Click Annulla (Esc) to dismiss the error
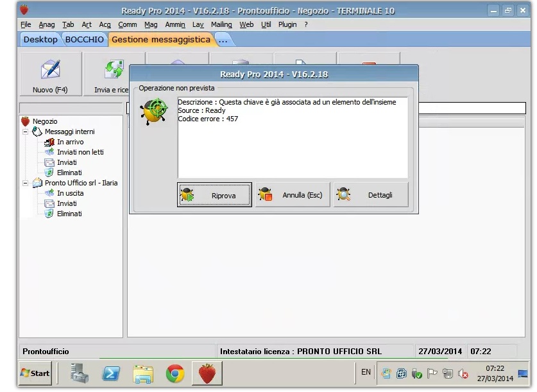Viewport: 537px width, 392px height. pos(293,195)
